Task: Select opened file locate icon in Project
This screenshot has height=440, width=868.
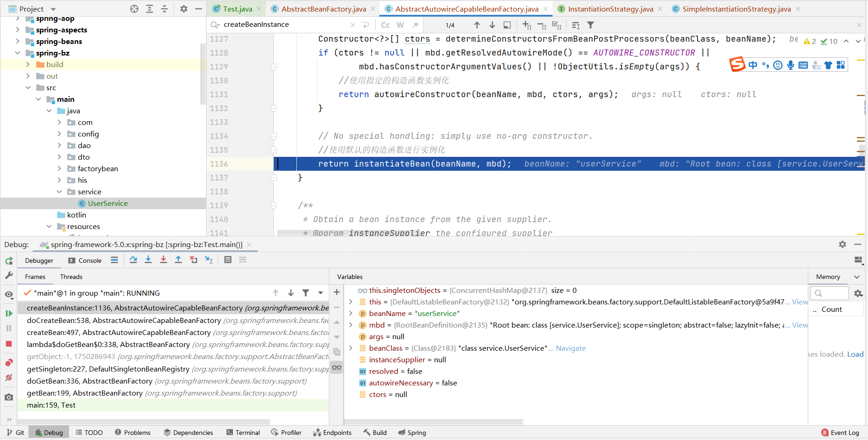Action: click(x=134, y=9)
